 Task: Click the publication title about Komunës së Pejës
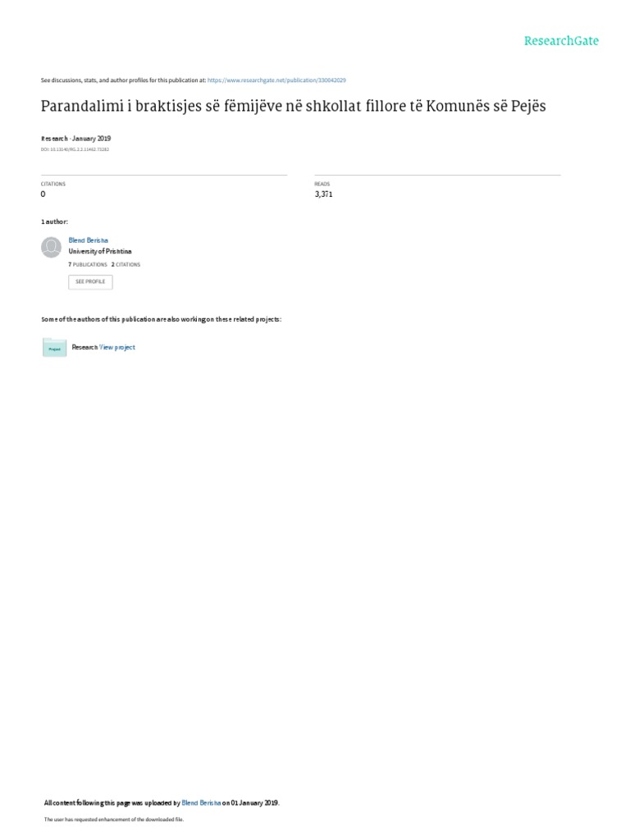[293, 106]
